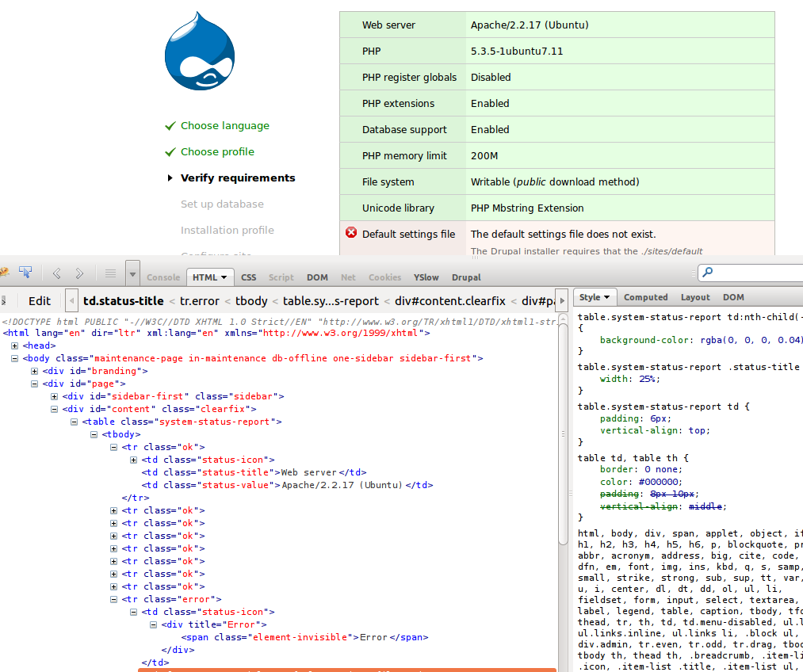This screenshot has height=672, width=803.
Task: Expand the head node
Action: (15, 346)
